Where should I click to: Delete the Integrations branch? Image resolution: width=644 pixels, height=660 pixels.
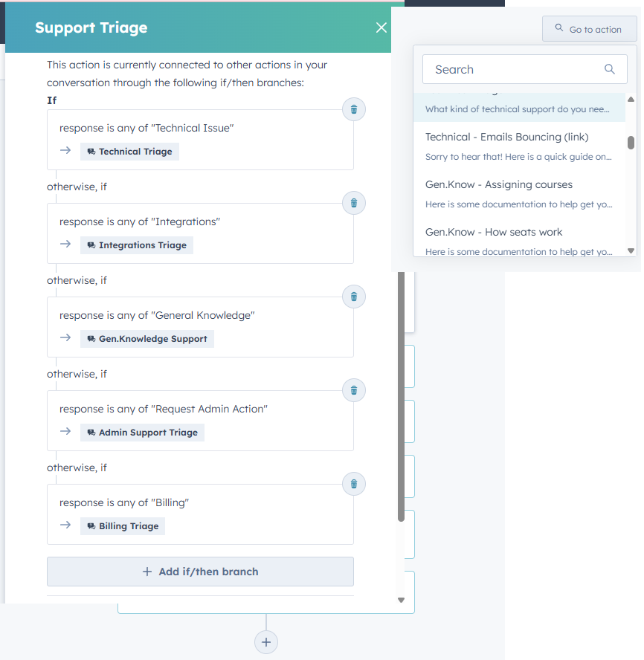354,203
